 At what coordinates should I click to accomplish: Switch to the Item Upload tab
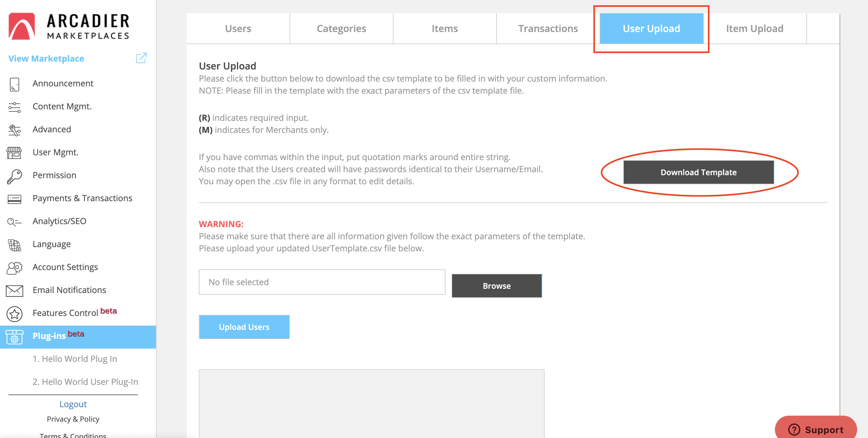click(754, 29)
